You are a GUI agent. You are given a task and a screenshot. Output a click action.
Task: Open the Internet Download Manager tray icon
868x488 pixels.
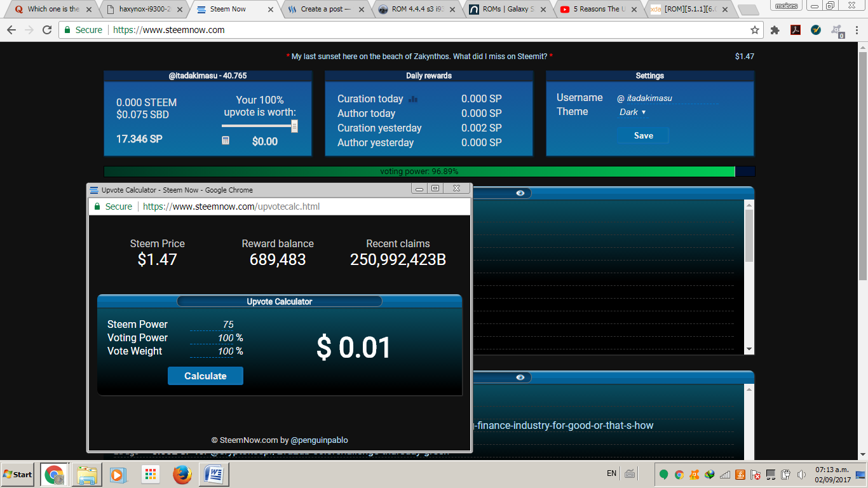(x=710, y=474)
